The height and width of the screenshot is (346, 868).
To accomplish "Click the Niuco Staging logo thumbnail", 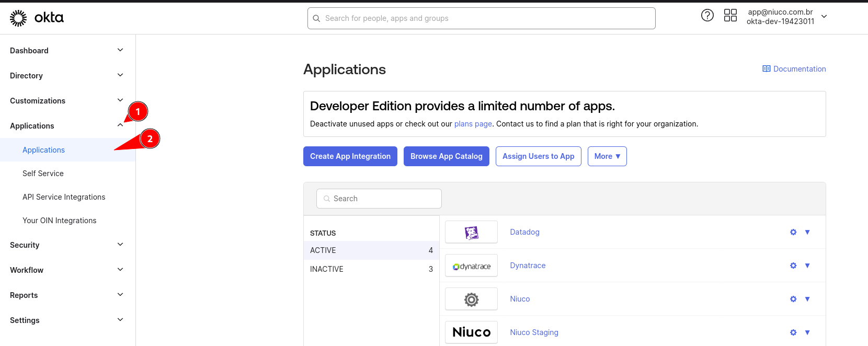I will tap(471, 332).
